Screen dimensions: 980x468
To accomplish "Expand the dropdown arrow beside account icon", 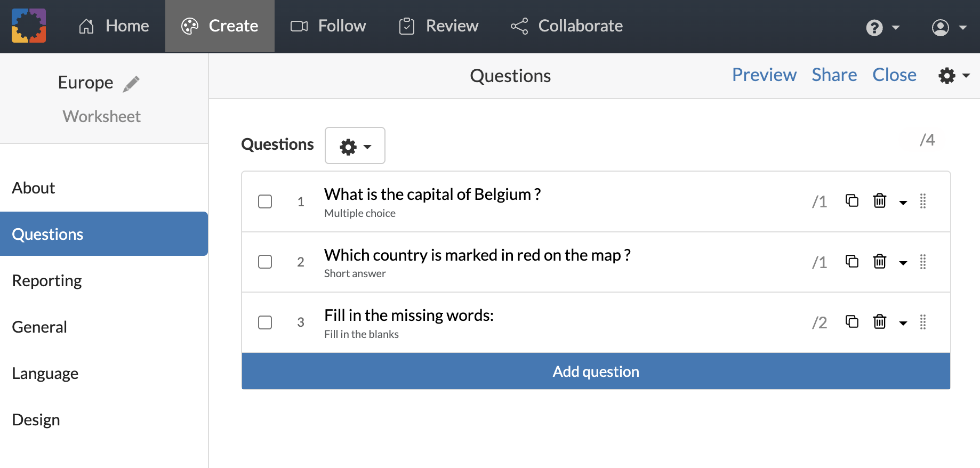I will [x=963, y=28].
